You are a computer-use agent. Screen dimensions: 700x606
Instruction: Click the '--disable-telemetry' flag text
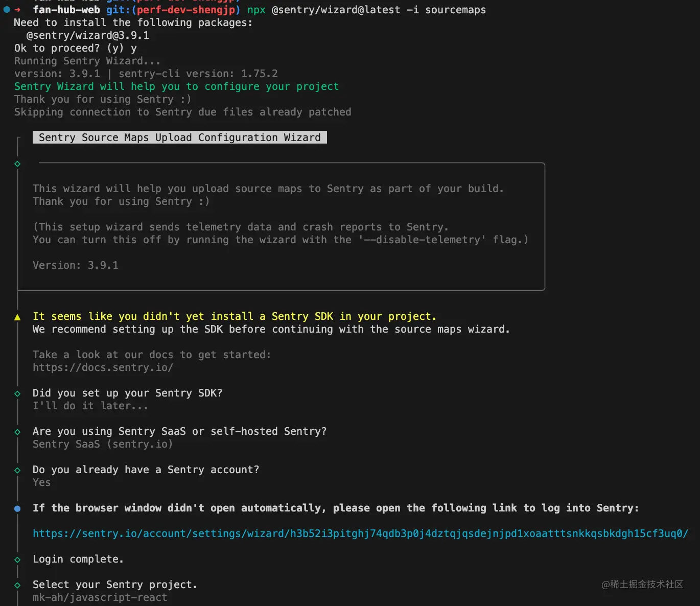tap(422, 240)
